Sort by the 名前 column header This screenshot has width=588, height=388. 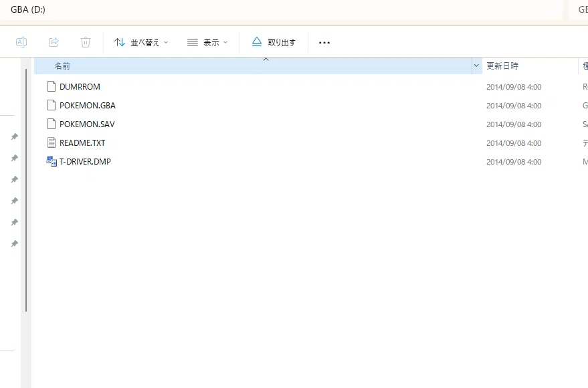click(x=62, y=66)
